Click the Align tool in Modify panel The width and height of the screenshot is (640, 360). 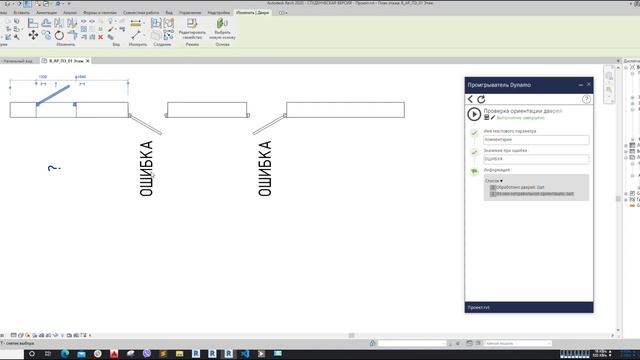click(x=33, y=23)
